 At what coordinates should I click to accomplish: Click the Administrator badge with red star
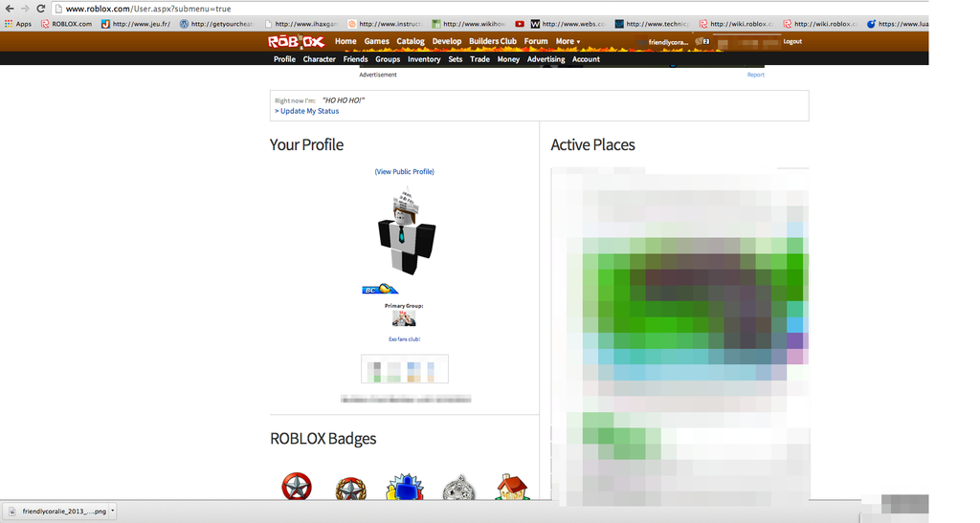(297, 486)
